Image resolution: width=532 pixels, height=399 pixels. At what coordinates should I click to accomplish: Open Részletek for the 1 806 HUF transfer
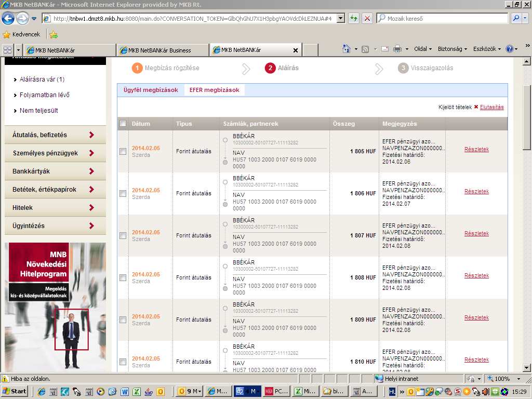476,191
